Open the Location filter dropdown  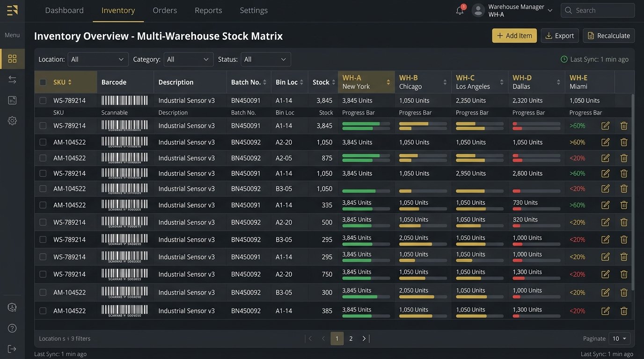98,59
